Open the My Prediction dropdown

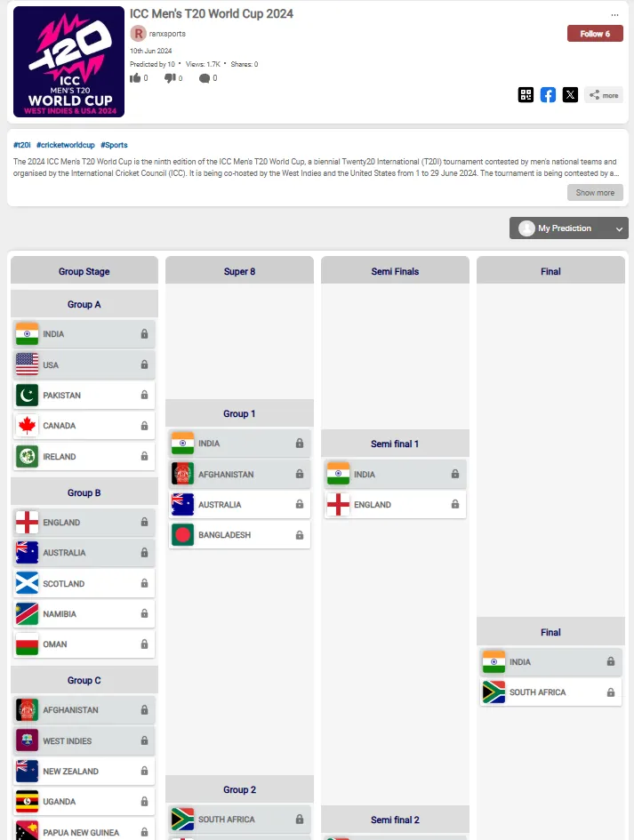(x=569, y=228)
